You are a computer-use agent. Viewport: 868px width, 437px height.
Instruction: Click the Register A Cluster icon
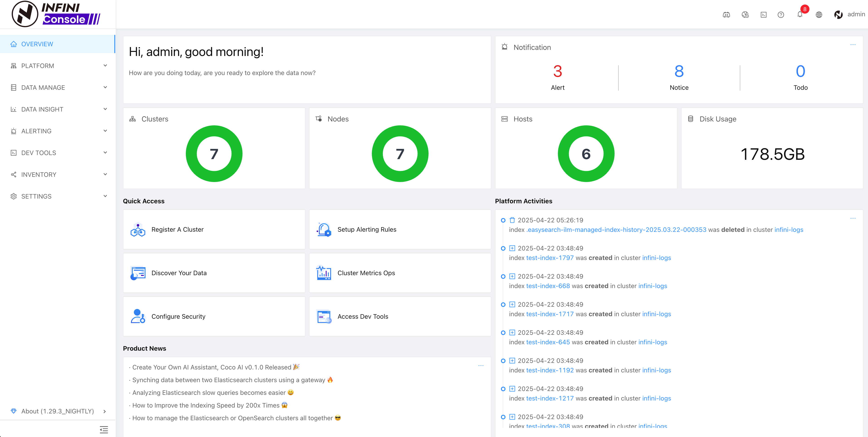(138, 230)
